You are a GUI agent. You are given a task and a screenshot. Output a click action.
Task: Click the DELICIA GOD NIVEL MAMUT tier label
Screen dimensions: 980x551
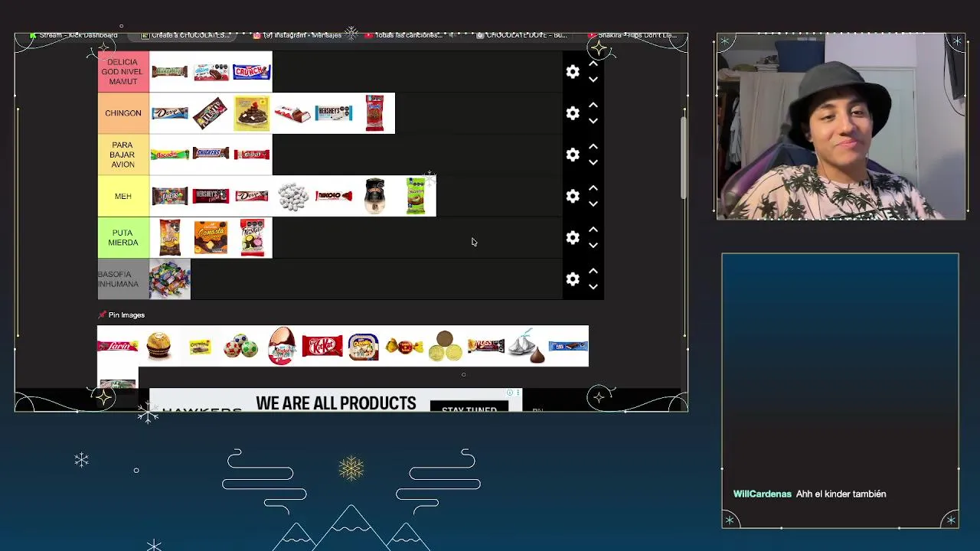pyautogui.click(x=123, y=72)
